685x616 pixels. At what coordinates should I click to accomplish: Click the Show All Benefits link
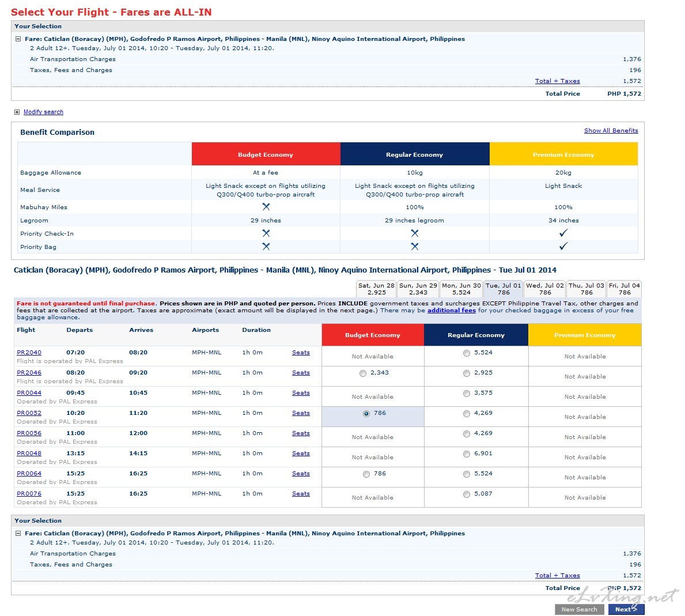611,131
